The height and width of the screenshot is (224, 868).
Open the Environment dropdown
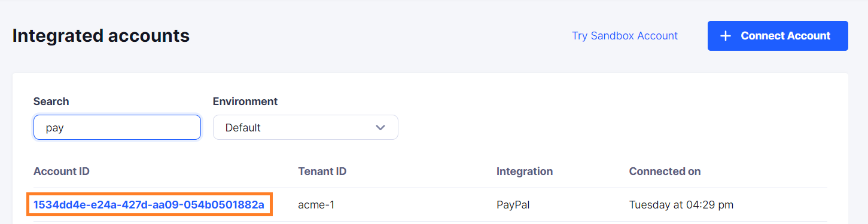pos(306,127)
